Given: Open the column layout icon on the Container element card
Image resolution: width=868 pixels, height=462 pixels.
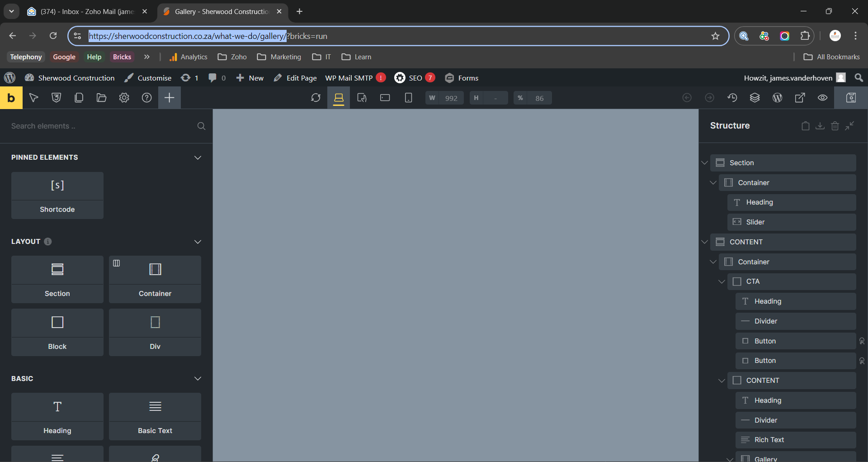Looking at the screenshot, I should tap(116, 263).
